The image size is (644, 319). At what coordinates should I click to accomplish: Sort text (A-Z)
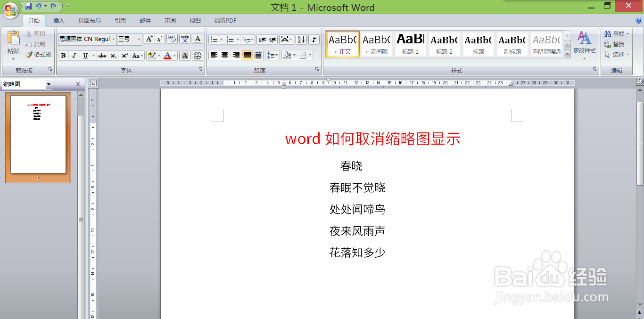point(302,39)
